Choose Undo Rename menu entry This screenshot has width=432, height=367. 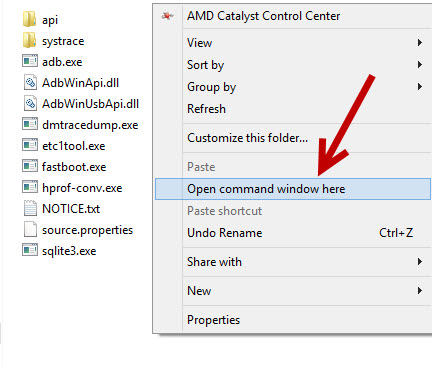coord(225,233)
